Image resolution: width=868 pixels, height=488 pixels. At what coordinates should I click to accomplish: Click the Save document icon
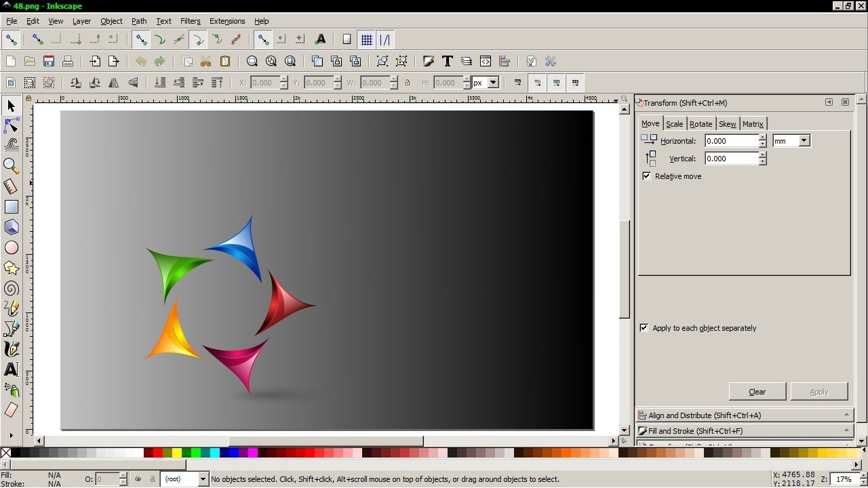point(49,61)
